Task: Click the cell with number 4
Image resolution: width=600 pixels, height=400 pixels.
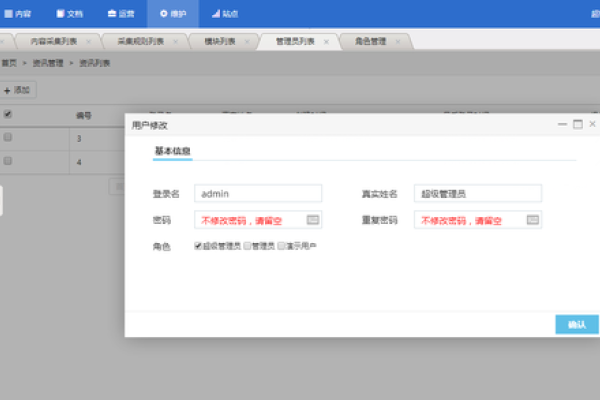Action: click(x=79, y=162)
